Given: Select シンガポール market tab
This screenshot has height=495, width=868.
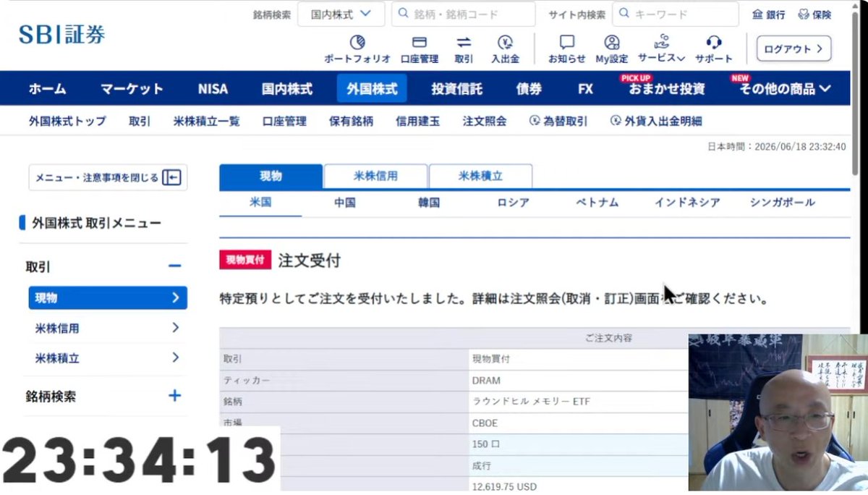Looking at the screenshot, I should coord(783,203).
